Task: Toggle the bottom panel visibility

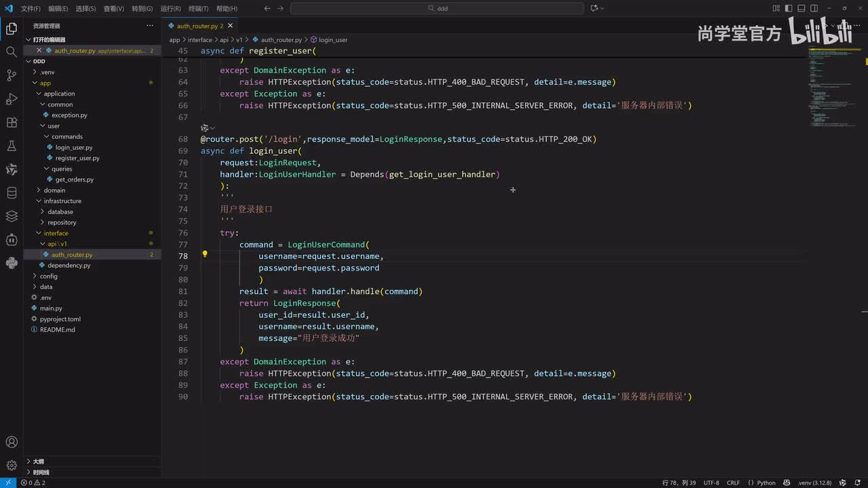Action: click(801, 8)
